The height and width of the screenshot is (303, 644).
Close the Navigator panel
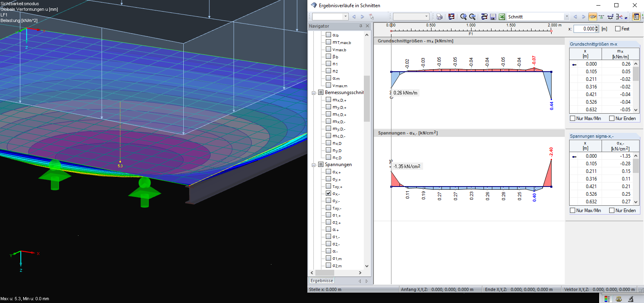[x=367, y=26]
